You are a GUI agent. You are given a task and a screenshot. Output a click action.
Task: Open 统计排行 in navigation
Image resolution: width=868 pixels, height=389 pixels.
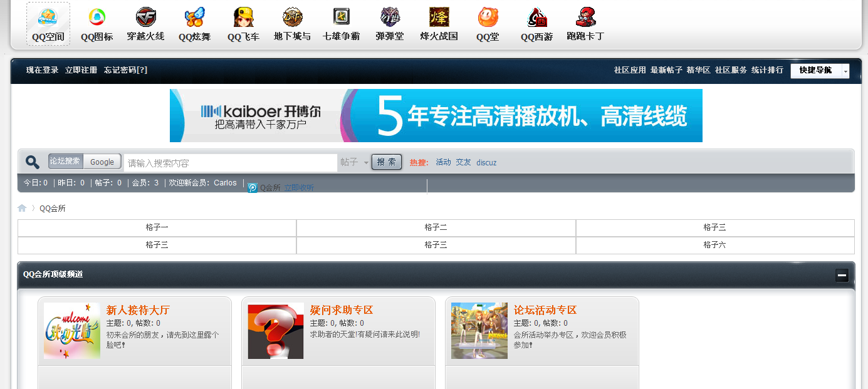tap(767, 70)
